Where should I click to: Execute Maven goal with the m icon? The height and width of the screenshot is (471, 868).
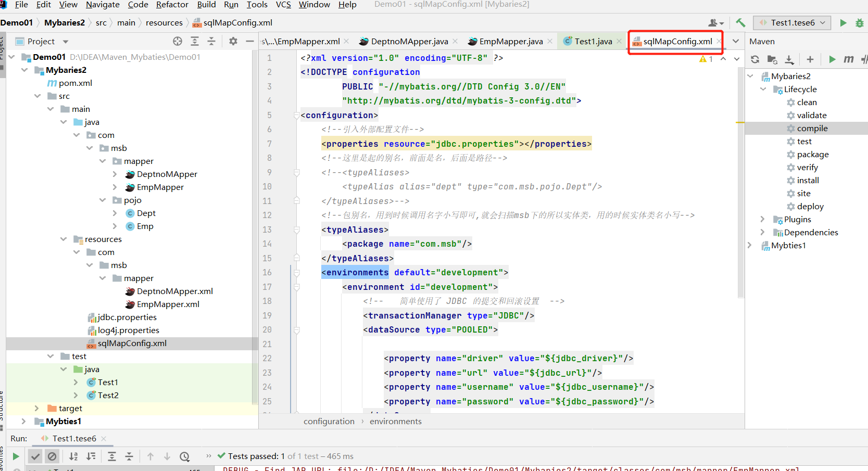849,59
